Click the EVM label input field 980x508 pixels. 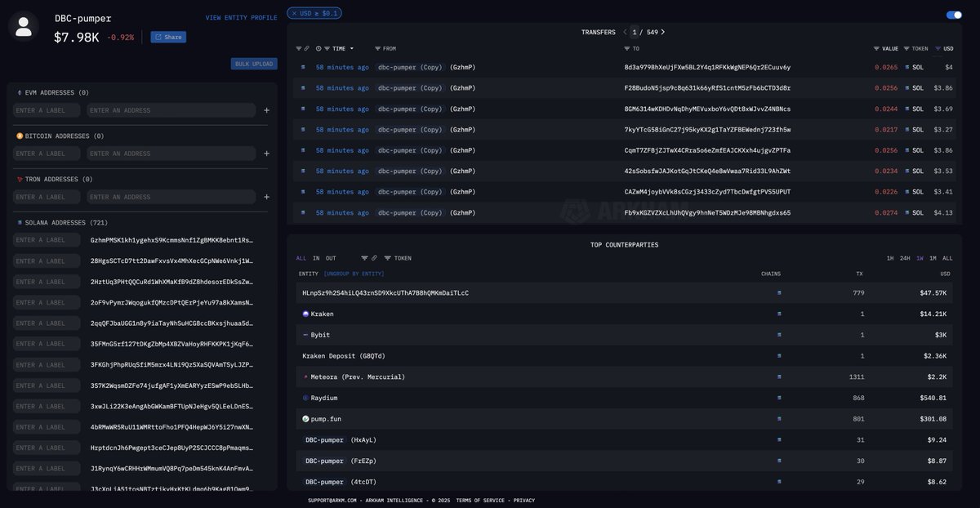click(47, 110)
